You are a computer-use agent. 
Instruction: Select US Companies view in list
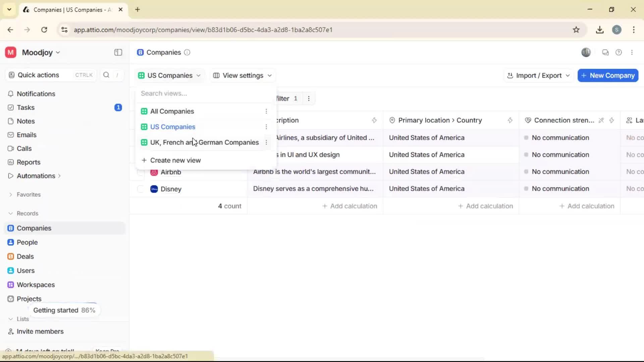[172, 127]
